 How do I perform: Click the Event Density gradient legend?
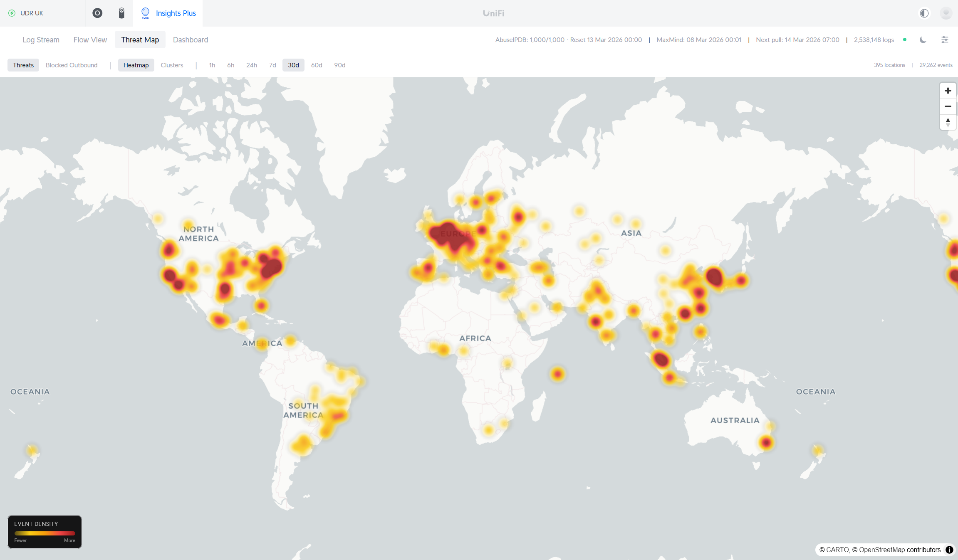(x=45, y=533)
